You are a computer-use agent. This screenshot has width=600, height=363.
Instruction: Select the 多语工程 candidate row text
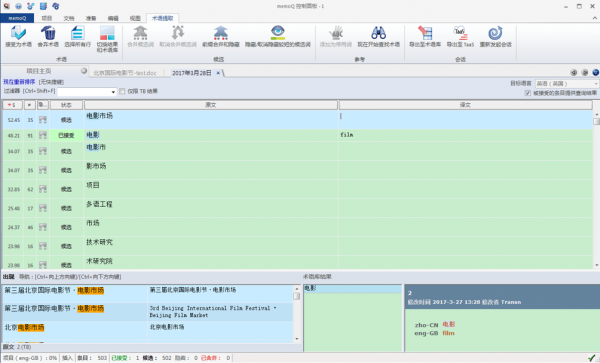99,204
